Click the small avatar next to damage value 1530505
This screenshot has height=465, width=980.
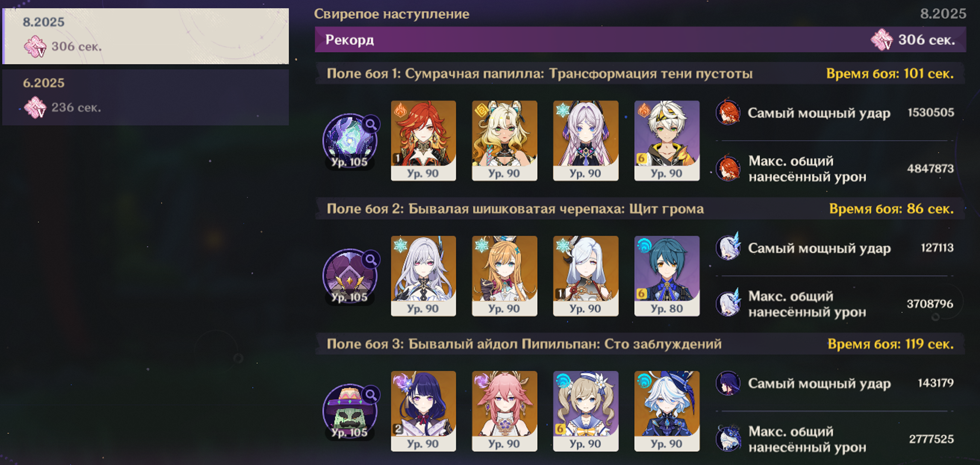point(728,112)
